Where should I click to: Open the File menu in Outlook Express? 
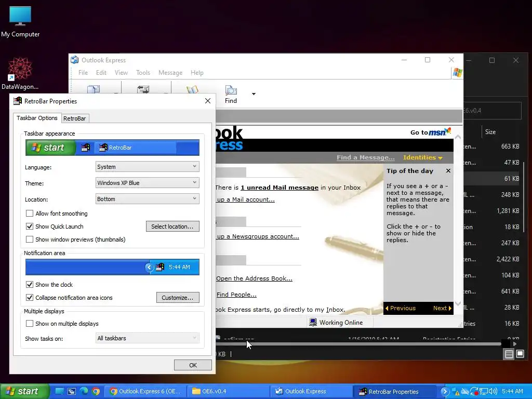coord(83,73)
